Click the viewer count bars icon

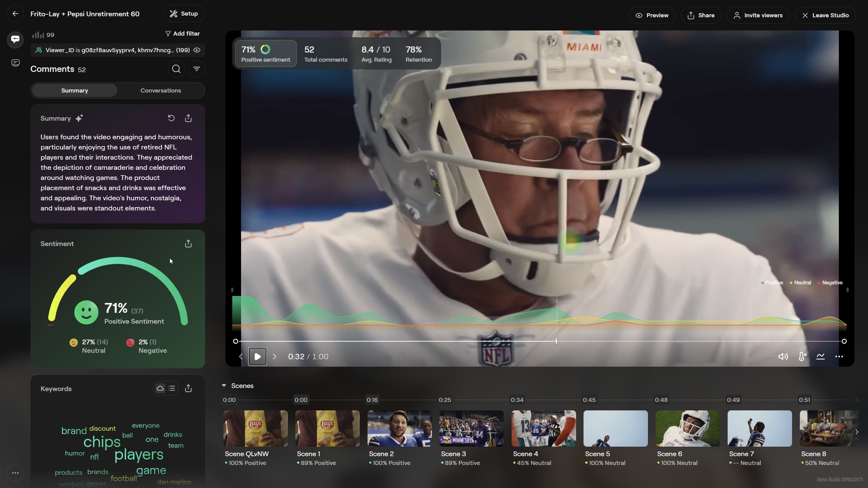pyautogui.click(x=38, y=35)
